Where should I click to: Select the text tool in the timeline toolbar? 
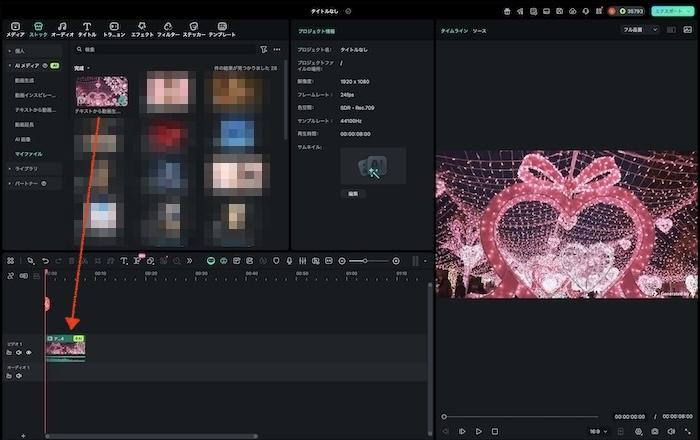click(x=123, y=261)
